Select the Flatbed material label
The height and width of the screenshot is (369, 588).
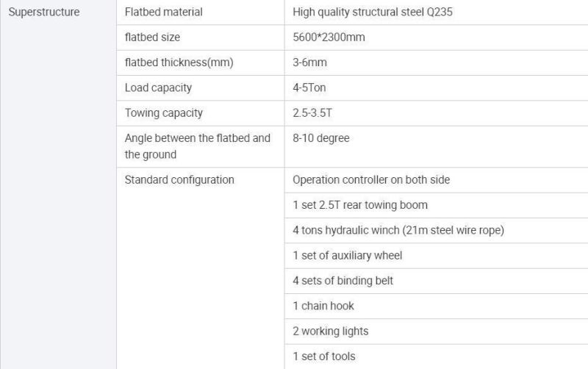tap(163, 12)
